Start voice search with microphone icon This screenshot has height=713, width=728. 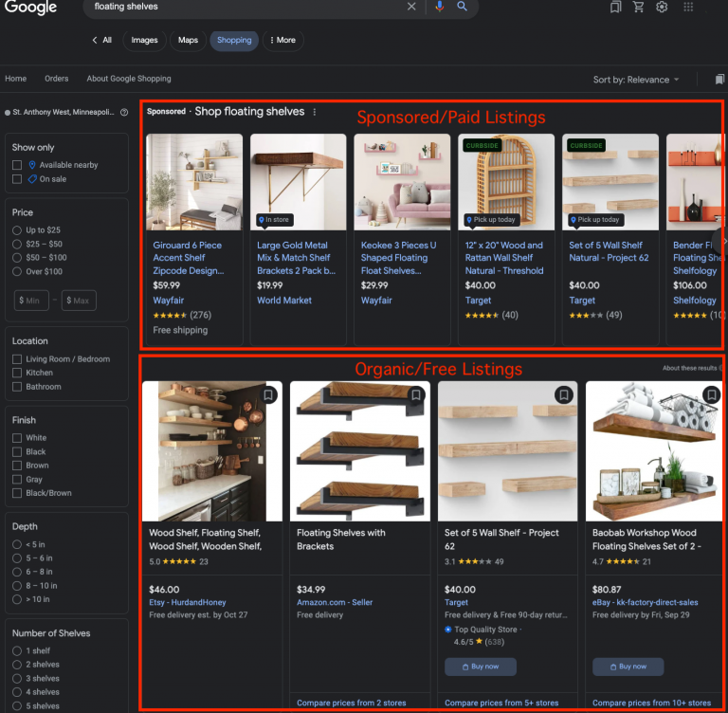[439, 7]
